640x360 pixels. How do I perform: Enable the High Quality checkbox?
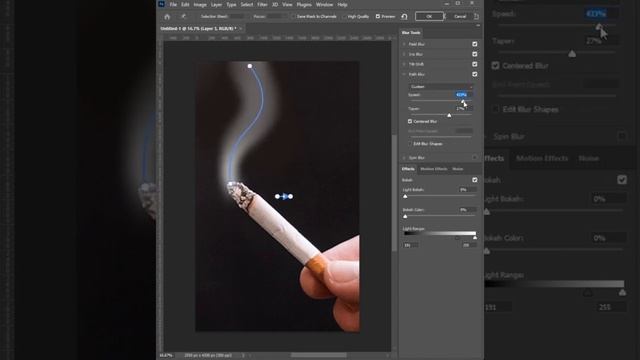pos(344,16)
